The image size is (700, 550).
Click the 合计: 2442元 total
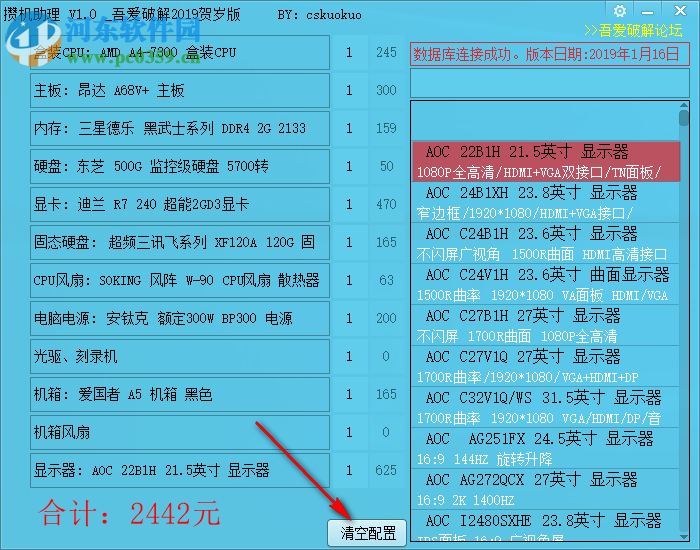[x=129, y=513]
